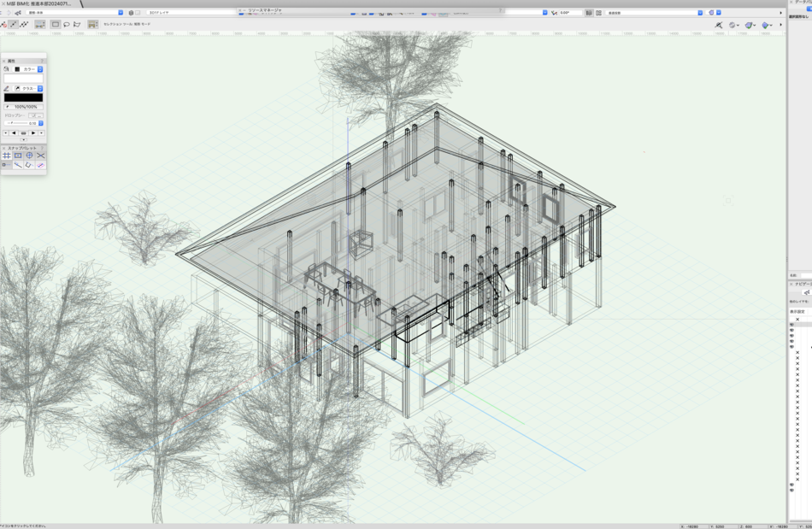The width and height of the screenshot is (812, 529).
Task: Enable Snap to Object in snapping palette
Action: [x=18, y=156]
